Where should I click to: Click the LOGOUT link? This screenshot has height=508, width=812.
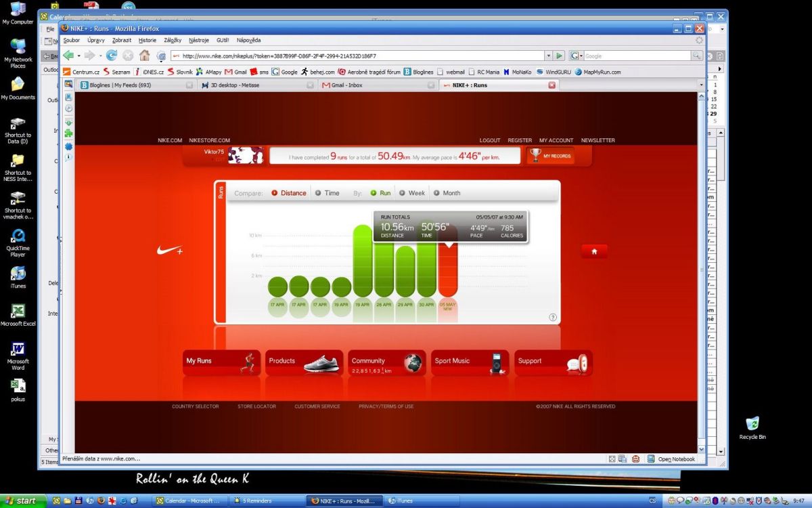point(490,140)
